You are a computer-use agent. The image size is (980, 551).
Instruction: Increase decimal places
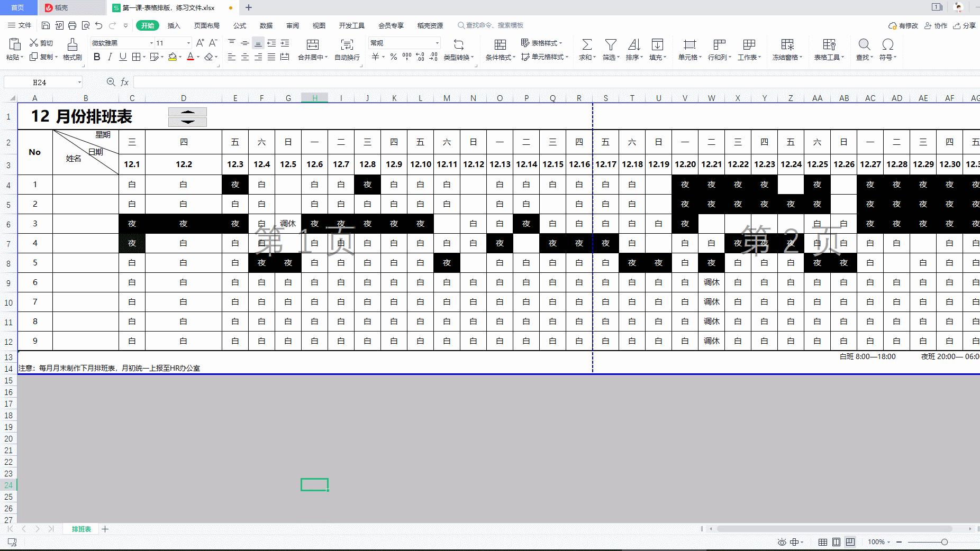pos(420,57)
